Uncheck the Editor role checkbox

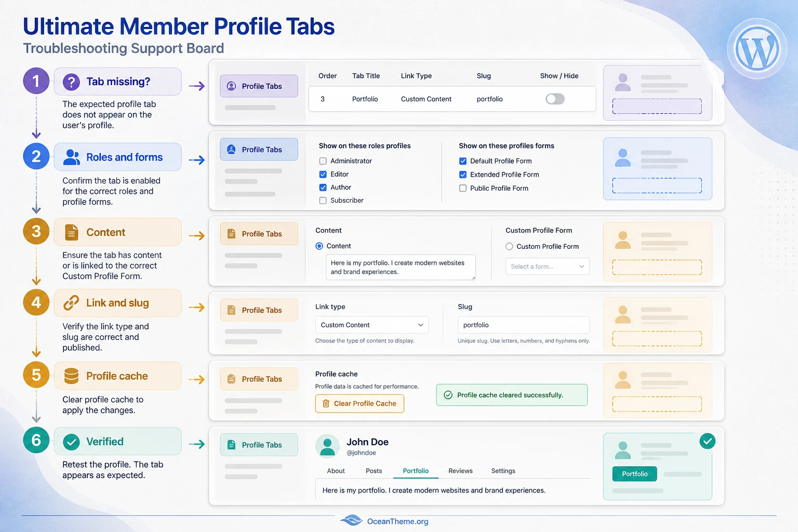(x=323, y=175)
